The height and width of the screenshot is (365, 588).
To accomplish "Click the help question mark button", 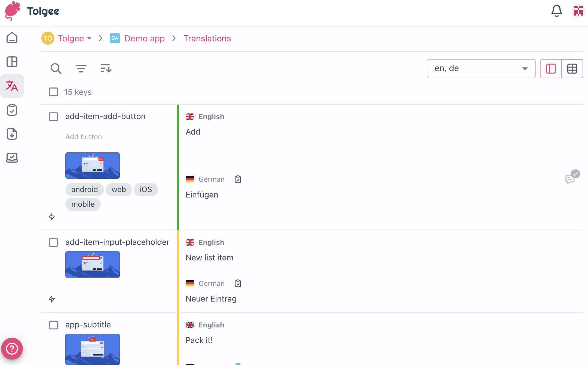I will [x=12, y=349].
